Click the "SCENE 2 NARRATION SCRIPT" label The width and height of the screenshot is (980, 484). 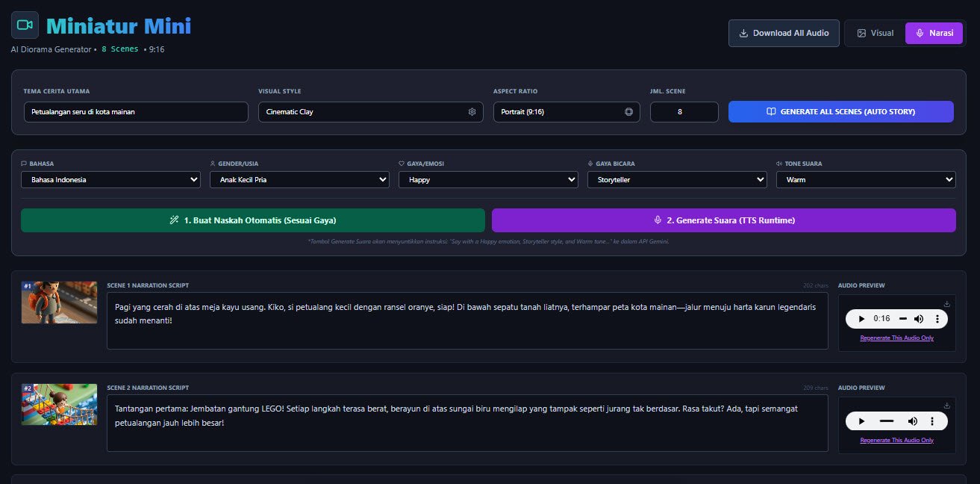[148, 388]
